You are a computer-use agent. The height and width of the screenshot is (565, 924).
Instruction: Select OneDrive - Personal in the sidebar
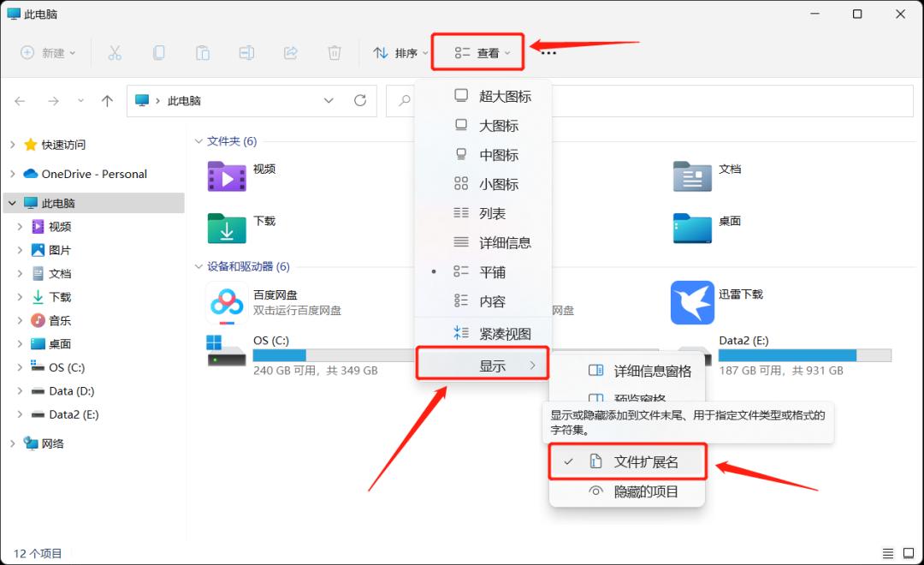94,174
